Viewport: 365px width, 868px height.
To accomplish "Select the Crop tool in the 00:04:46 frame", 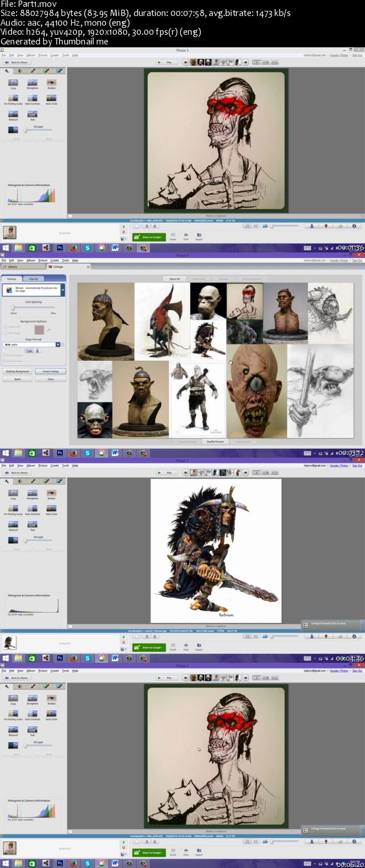I will coord(13,494).
